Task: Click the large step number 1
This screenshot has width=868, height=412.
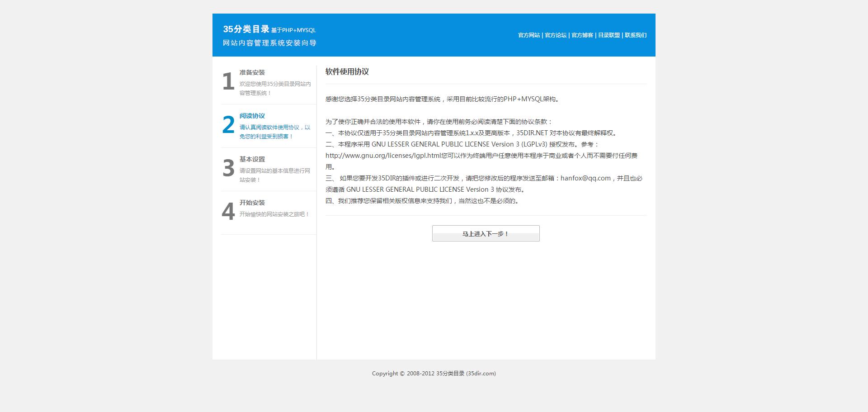Action: [228, 82]
